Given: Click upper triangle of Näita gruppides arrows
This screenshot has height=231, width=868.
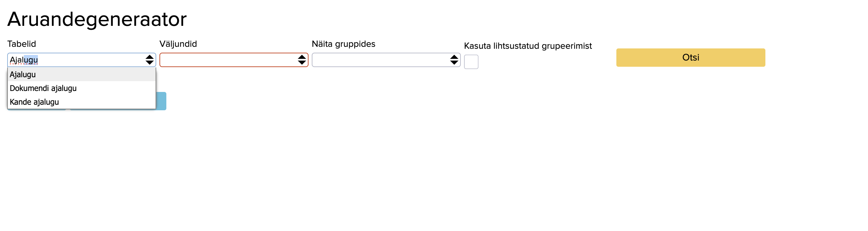Looking at the screenshot, I should pyautogui.click(x=454, y=57).
